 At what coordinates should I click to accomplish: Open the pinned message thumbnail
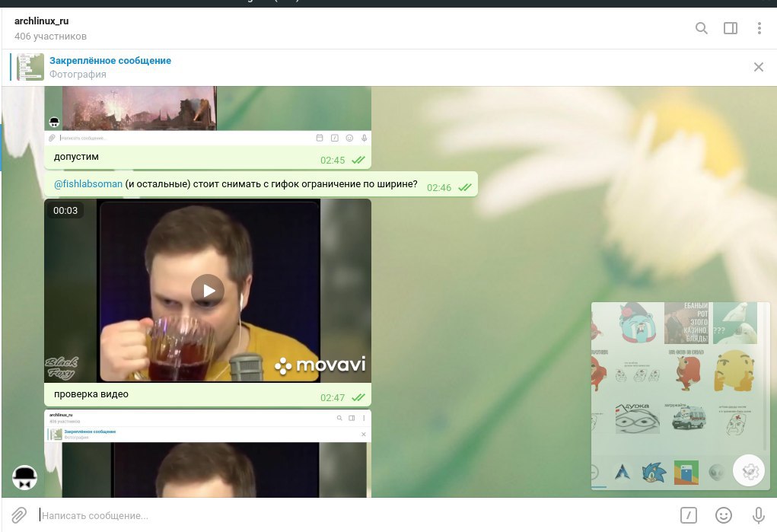point(30,67)
